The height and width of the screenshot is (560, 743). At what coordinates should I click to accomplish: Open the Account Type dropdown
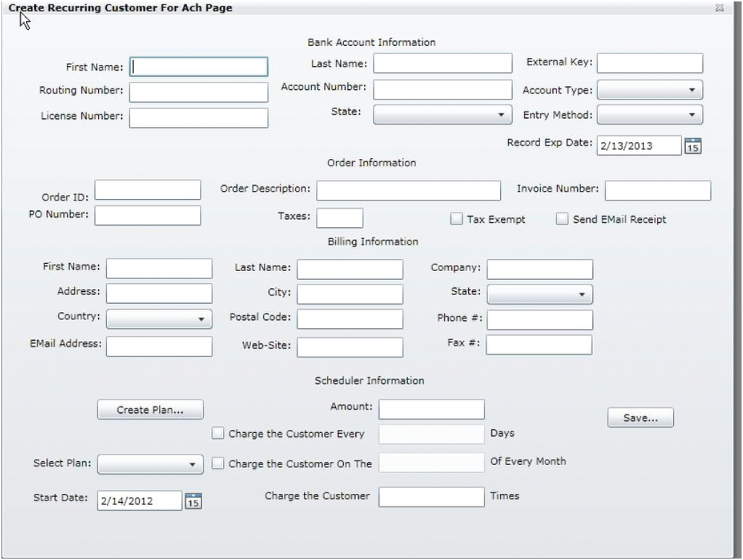pyautogui.click(x=691, y=89)
